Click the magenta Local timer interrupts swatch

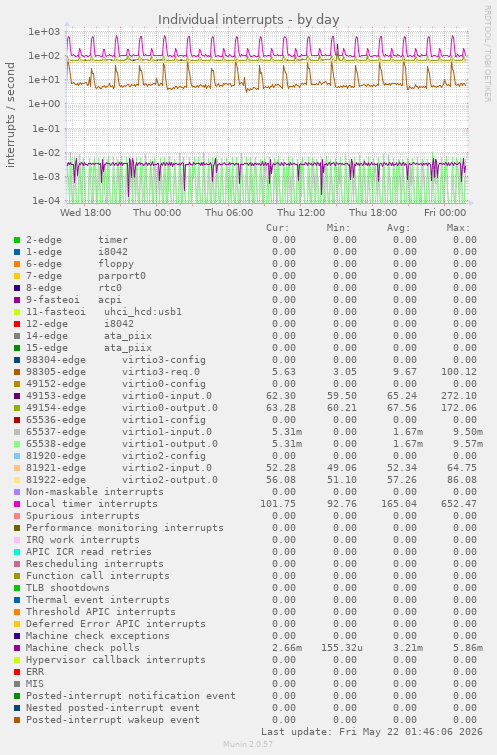(x=17, y=504)
